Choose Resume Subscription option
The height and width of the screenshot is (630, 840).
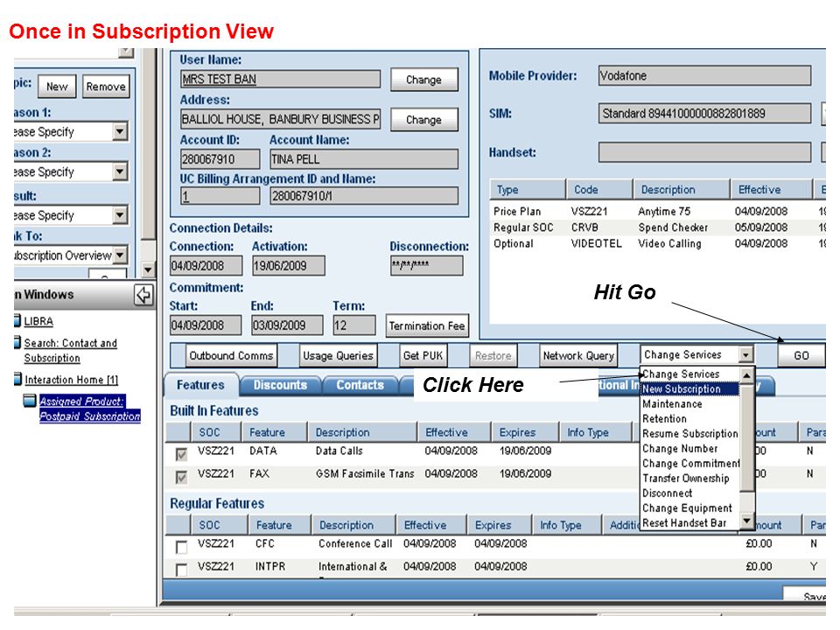point(689,433)
